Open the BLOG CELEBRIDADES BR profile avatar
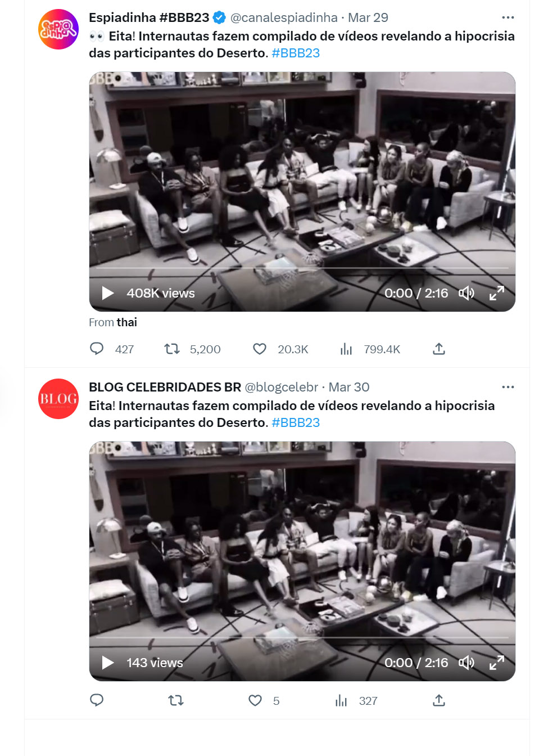The width and height of the screenshot is (548, 756). click(x=58, y=399)
